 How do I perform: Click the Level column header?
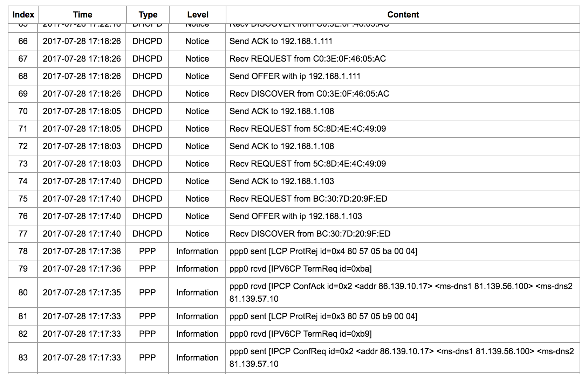pos(198,15)
